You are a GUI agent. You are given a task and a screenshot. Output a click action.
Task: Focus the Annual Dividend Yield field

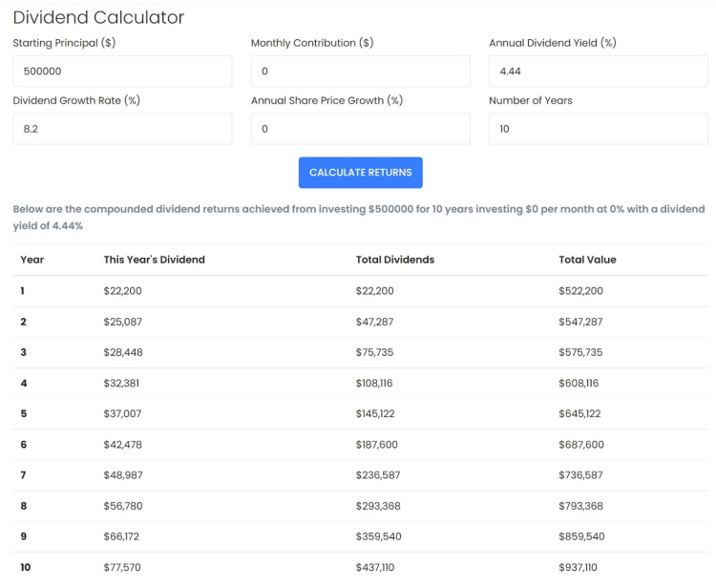[x=599, y=72]
